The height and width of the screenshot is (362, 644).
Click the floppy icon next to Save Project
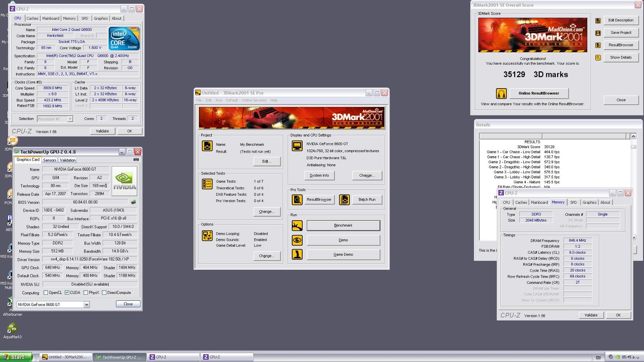coord(598,33)
